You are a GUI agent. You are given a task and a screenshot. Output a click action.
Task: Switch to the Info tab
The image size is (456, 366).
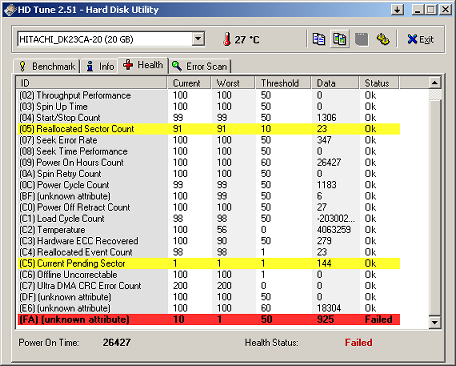point(100,66)
